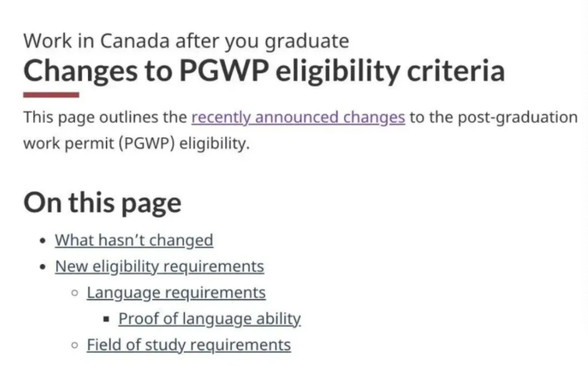Open the "recently announced changes" link

[297, 118]
